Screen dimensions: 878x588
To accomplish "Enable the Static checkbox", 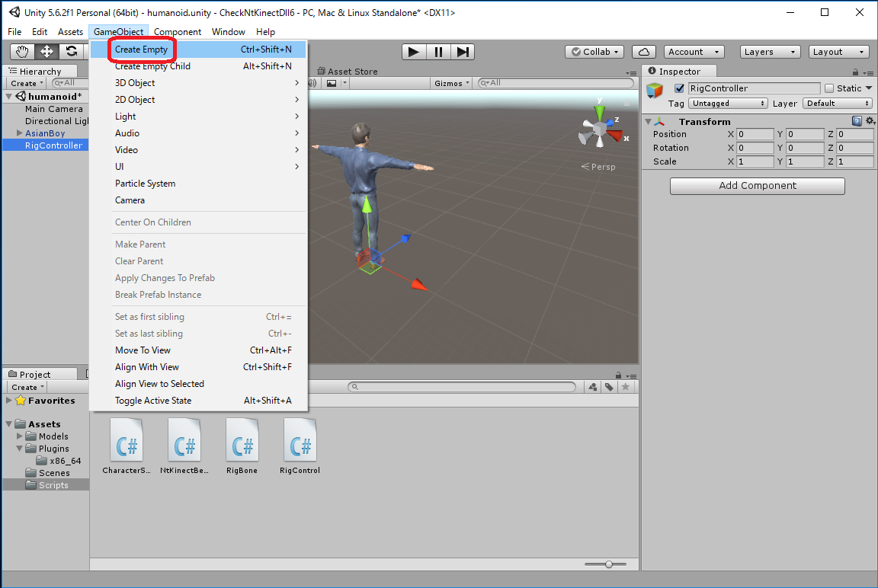I will pyautogui.click(x=829, y=88).
